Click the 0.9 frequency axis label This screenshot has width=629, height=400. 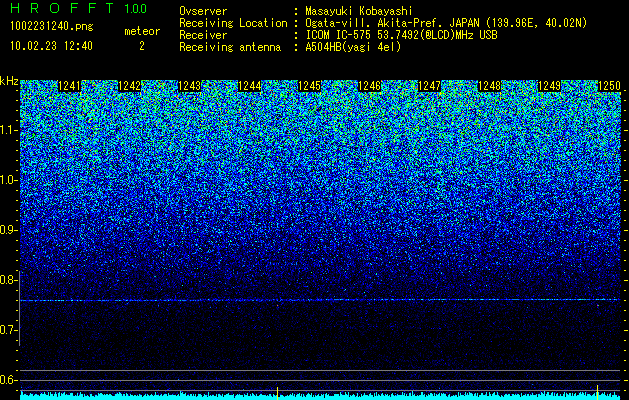click(x=9, y=230)
